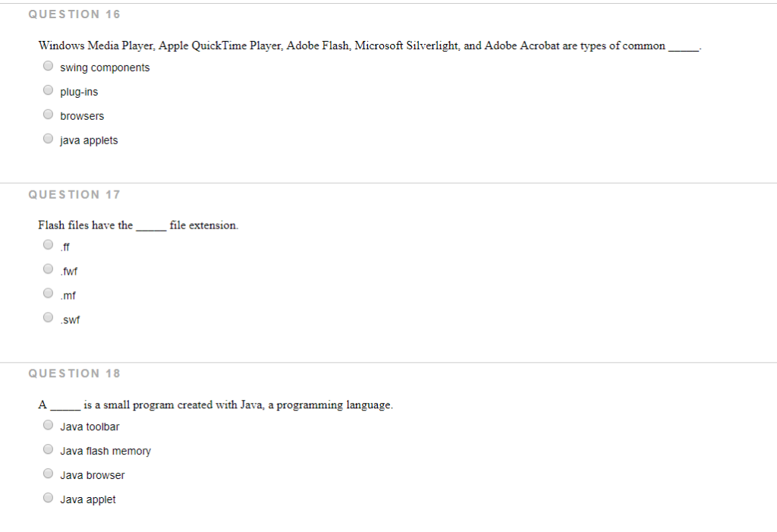Select the '.ff' answer option
This screenshot has height=532, width=777.
coord(48,244)
